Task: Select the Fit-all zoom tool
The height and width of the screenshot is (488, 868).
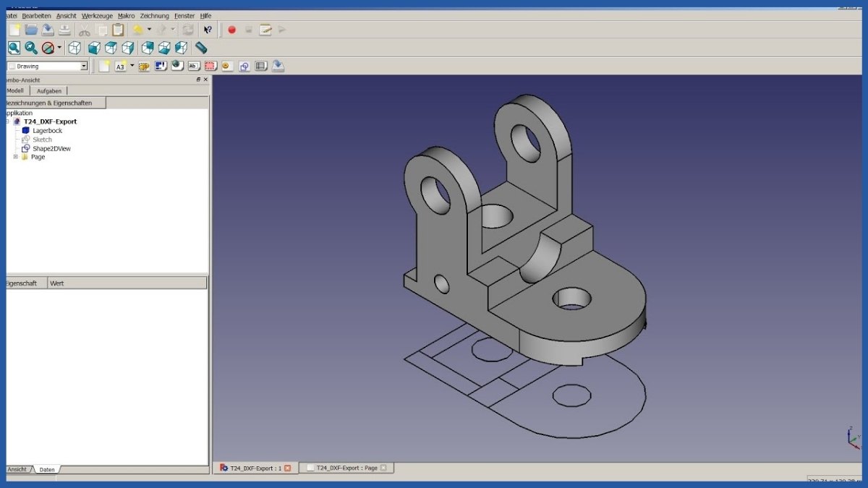Action: pos(13,48)
